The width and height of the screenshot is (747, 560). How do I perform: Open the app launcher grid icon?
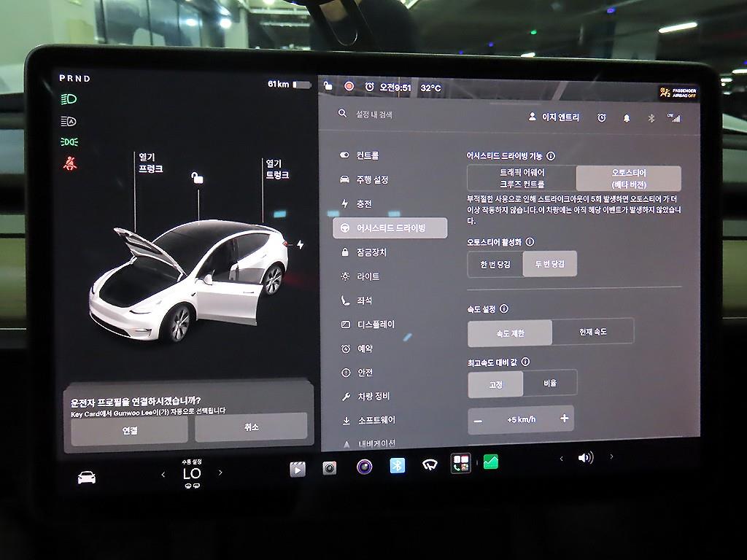pyautogui.click(x=461, y=463)
